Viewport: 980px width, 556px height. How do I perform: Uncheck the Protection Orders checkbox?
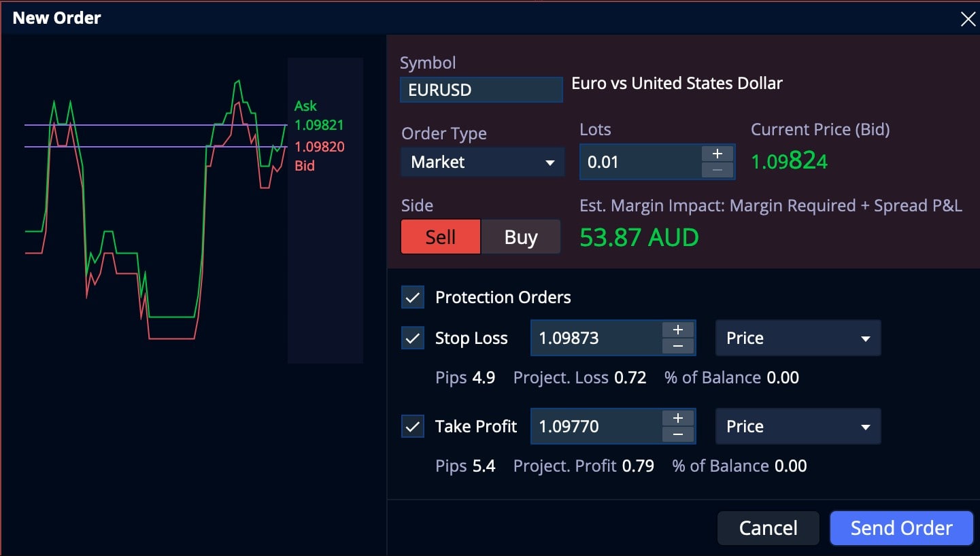tap(413, 296)
